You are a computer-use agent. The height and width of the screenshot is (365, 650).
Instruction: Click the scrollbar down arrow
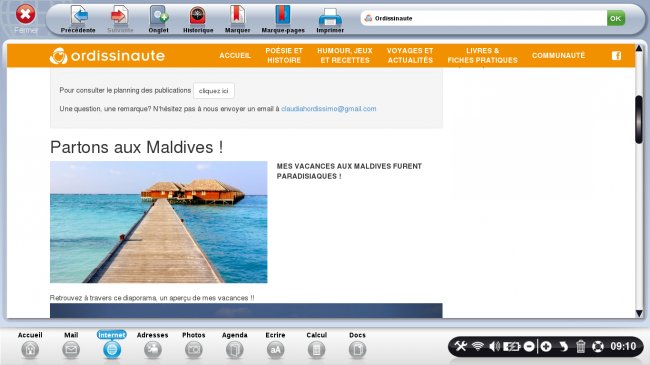click(639, 313)
